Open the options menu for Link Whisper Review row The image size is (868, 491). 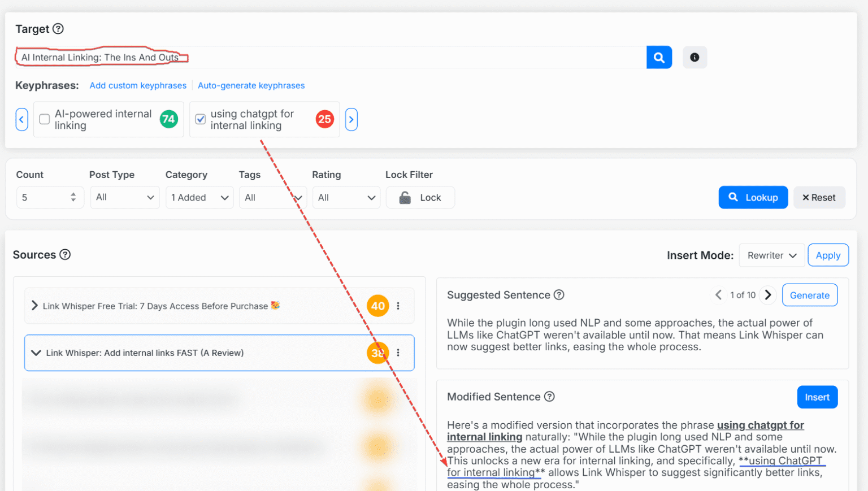pos(398,353)
